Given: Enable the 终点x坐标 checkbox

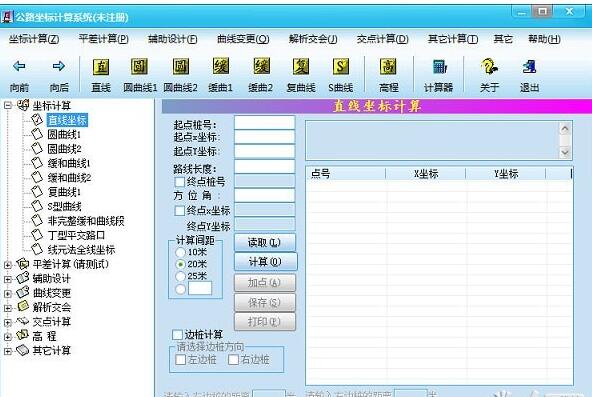Looking at the screenshot, I should [180, 211].
